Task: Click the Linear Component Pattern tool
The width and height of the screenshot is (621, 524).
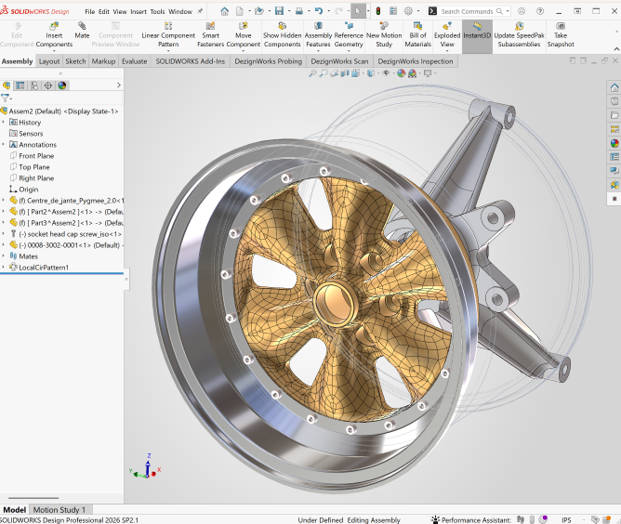Action: click(168, 35)
